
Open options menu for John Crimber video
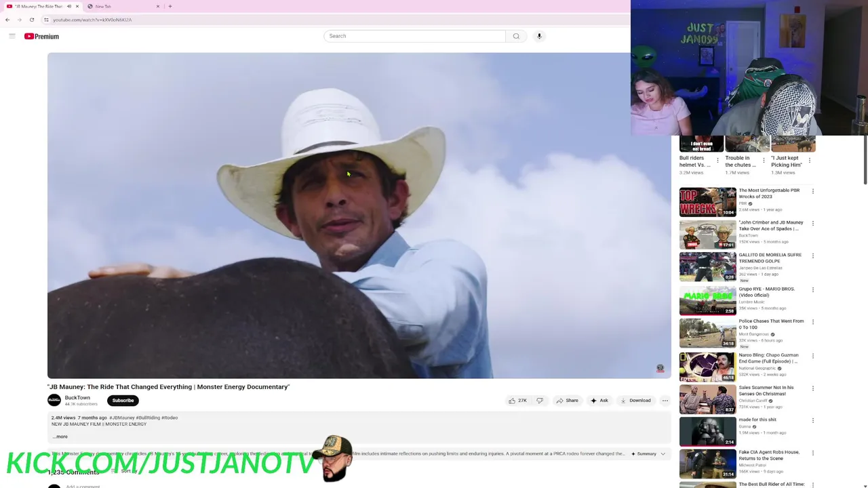point(812,223)
